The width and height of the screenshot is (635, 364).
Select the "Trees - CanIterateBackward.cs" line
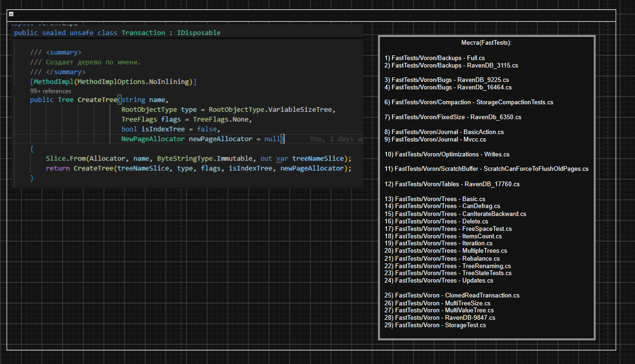pyautogui.click(x=455, y=214)
